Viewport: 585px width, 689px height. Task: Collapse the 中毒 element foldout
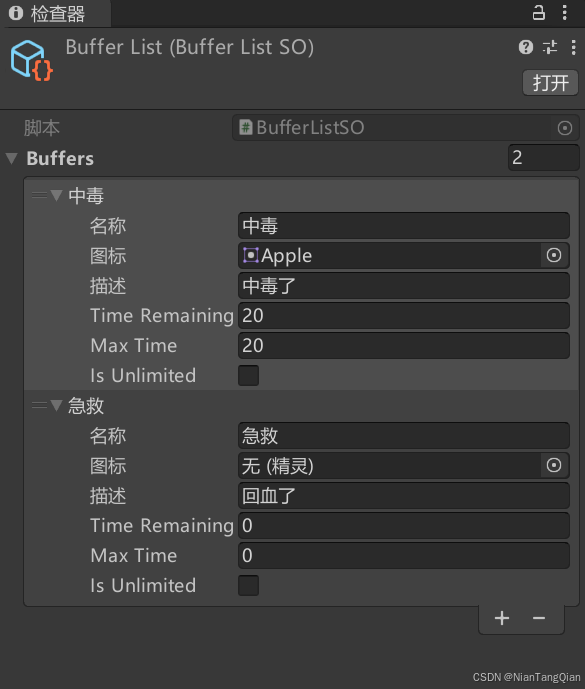click(x=56, y=195)
